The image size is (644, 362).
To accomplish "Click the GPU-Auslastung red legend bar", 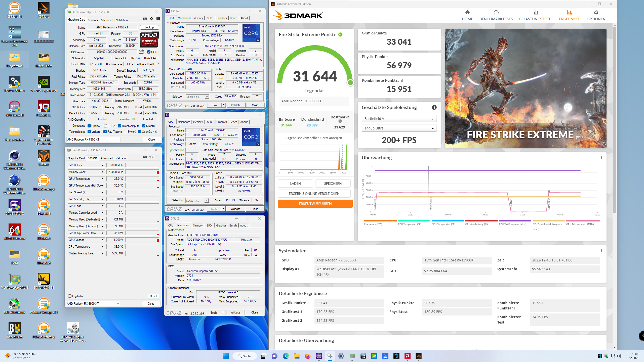I will click(481, 221).
